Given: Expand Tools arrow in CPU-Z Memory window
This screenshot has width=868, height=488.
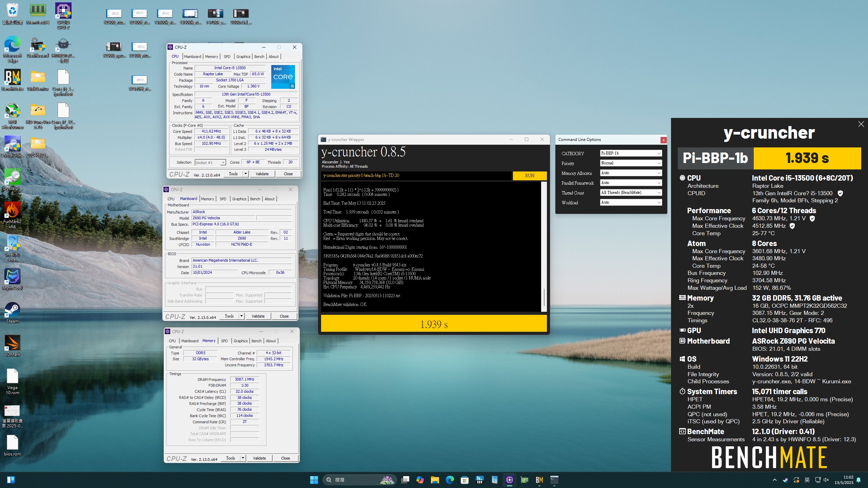Looking at the screenshot, I should coord(243,458).
